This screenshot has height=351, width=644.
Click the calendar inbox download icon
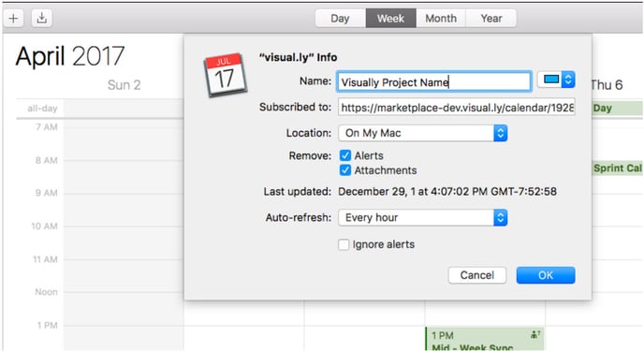tap(41, 18)
